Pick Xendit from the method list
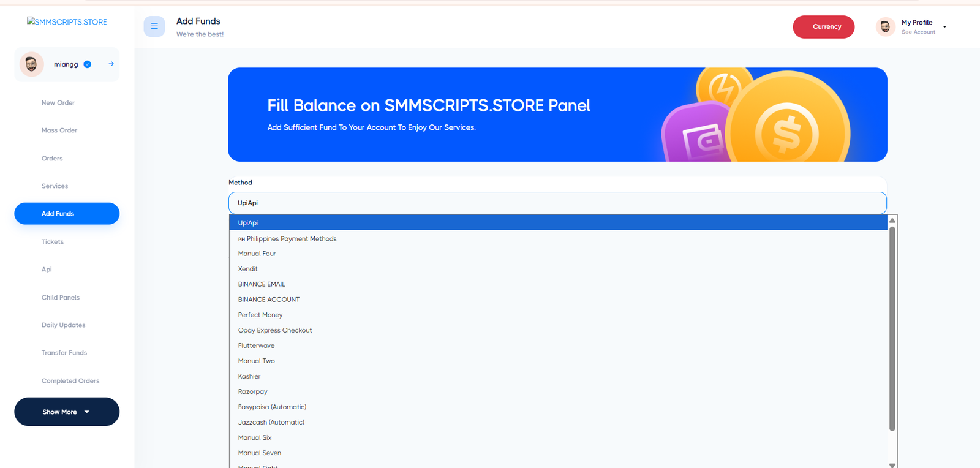 558,269
